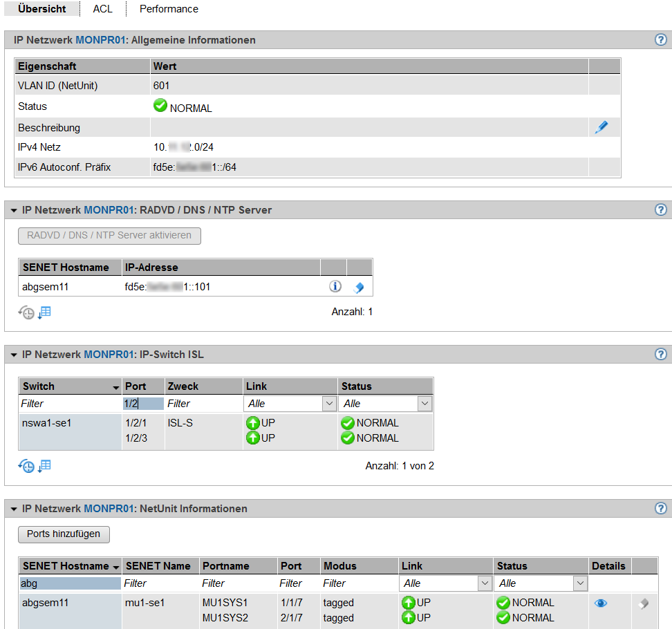
Task: Click refresh timer icon below IP-Switch ISL table
Action: point(26,466)
